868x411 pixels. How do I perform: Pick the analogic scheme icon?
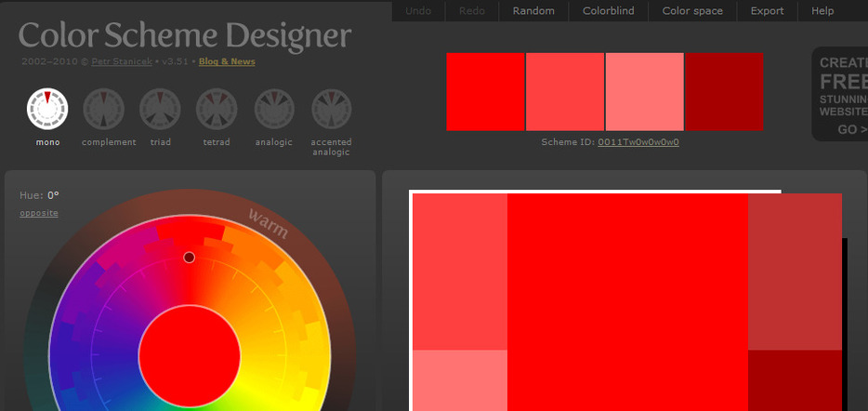click(x=274, y=109)
